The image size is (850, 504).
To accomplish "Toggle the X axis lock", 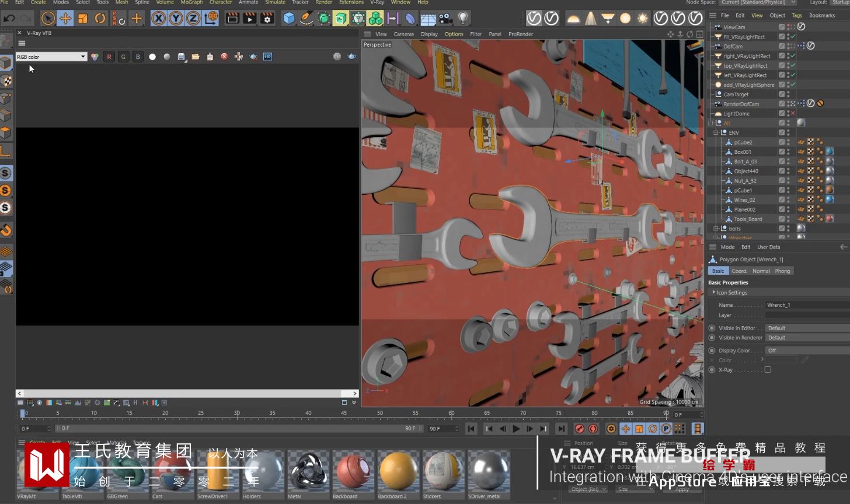I will point(158,18).
